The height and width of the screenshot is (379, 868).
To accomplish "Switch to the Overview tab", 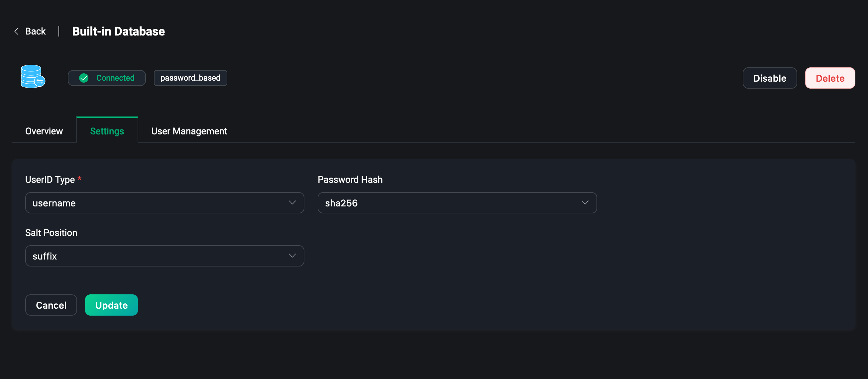I will 44,131.
